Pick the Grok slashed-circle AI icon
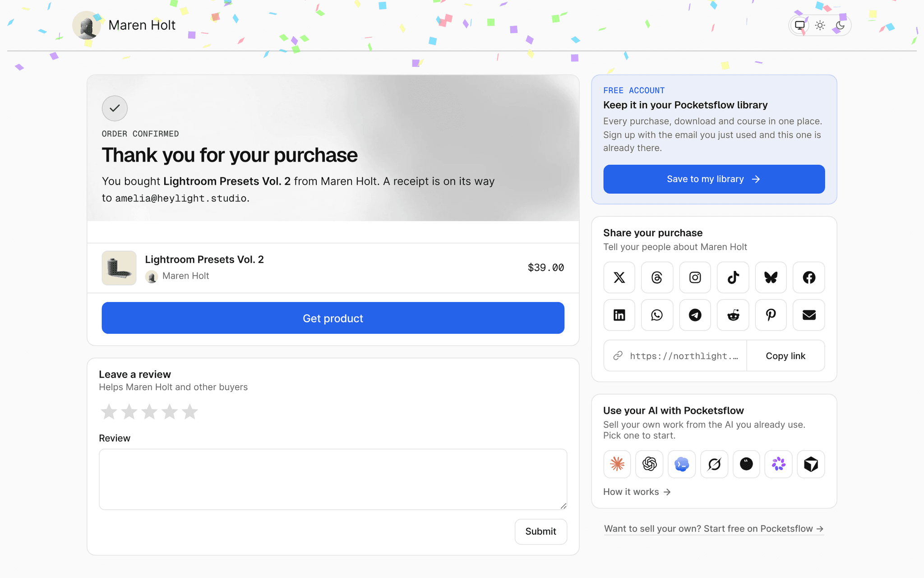Viewport: 924px width, 578px height. 714,464
